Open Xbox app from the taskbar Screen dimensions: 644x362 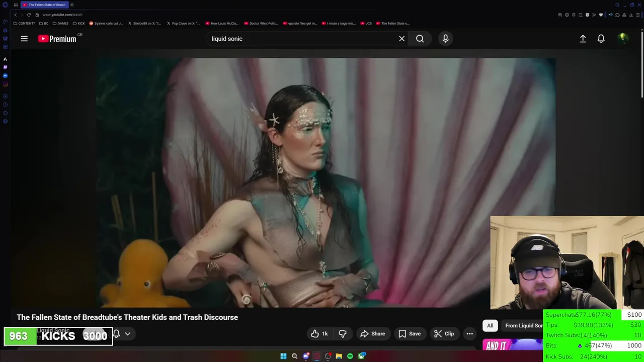point(361,356)
